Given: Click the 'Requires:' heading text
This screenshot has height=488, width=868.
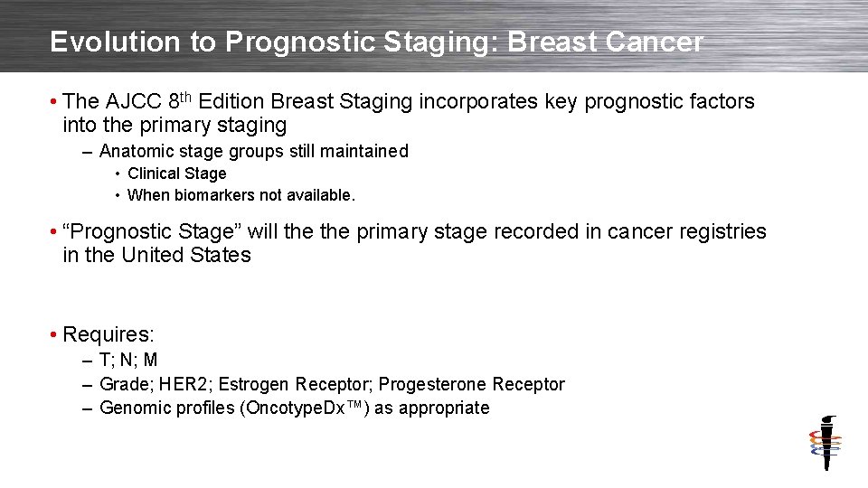Looking at the screenshot, I should pyautogui.click(x=108, y=335).
